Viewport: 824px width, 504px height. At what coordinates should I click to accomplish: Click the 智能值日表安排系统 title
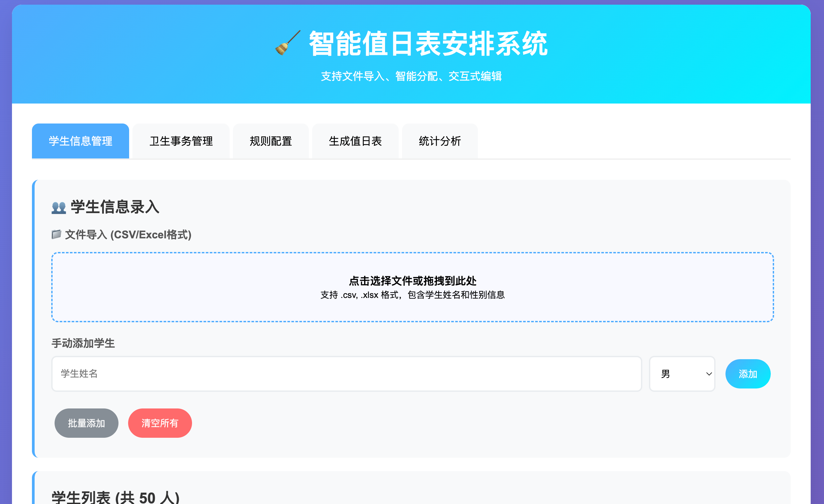428,44
